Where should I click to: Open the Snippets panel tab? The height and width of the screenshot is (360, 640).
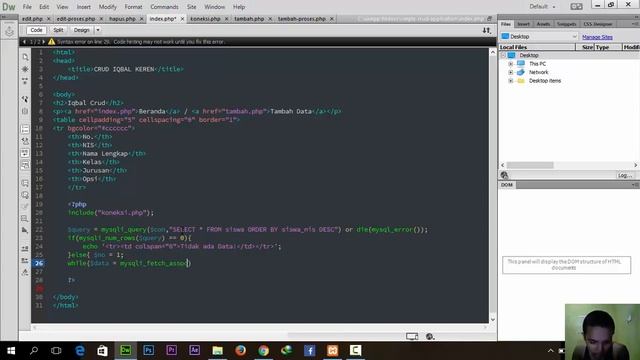(x=567, y=24)
